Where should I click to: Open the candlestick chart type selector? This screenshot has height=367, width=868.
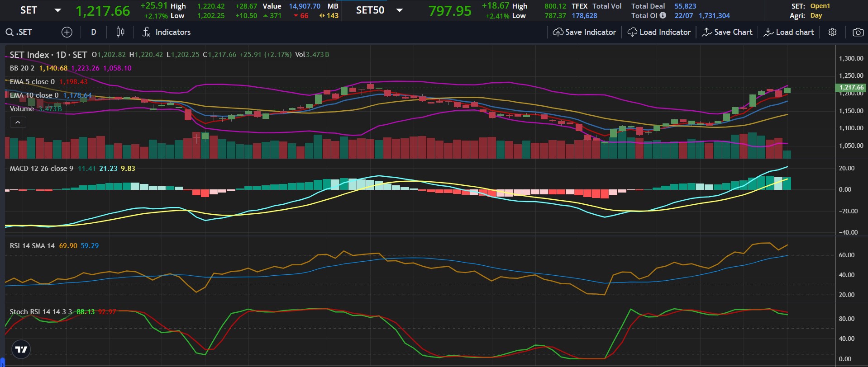120,32
